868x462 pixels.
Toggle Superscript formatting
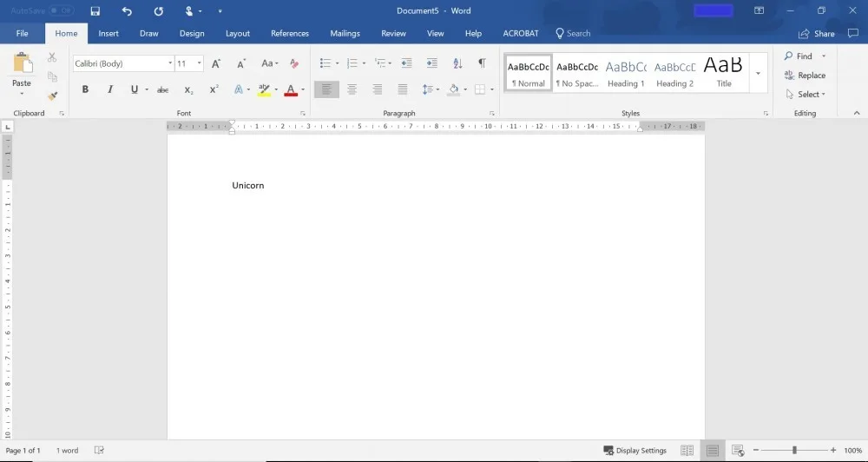point(214,89)
